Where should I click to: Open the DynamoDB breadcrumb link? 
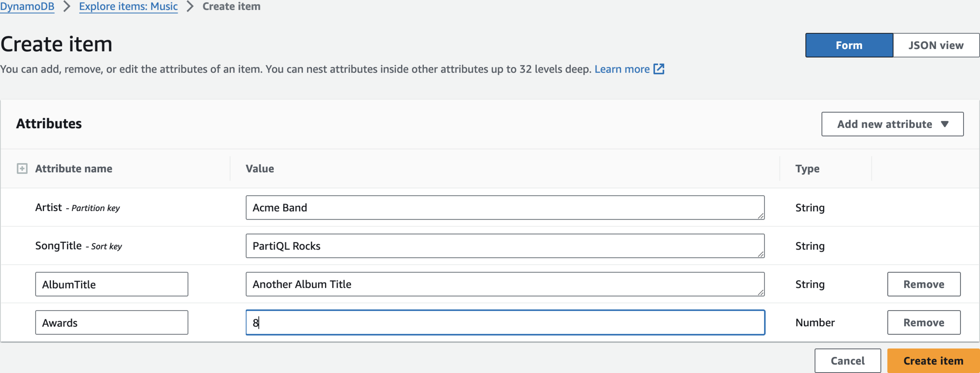[27, 7]
